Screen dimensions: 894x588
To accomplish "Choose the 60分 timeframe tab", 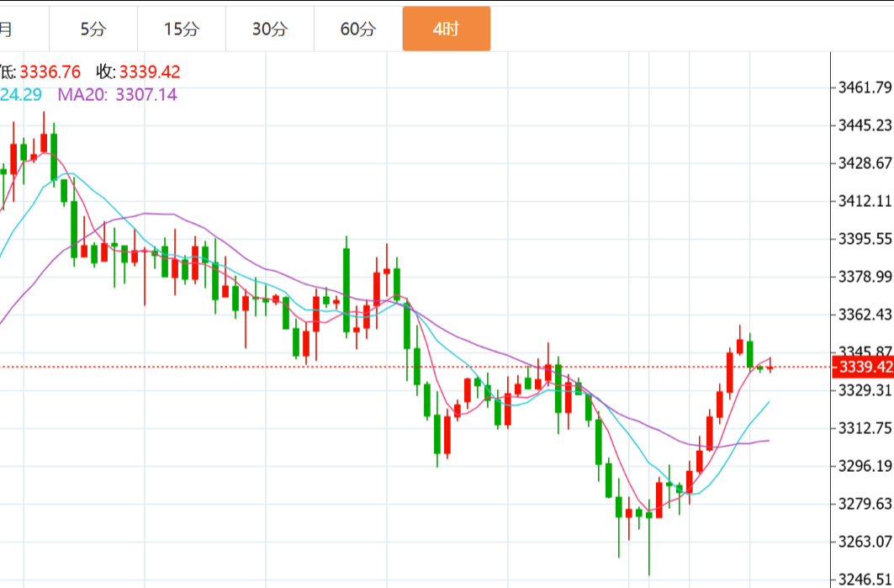I will [358, 29].
